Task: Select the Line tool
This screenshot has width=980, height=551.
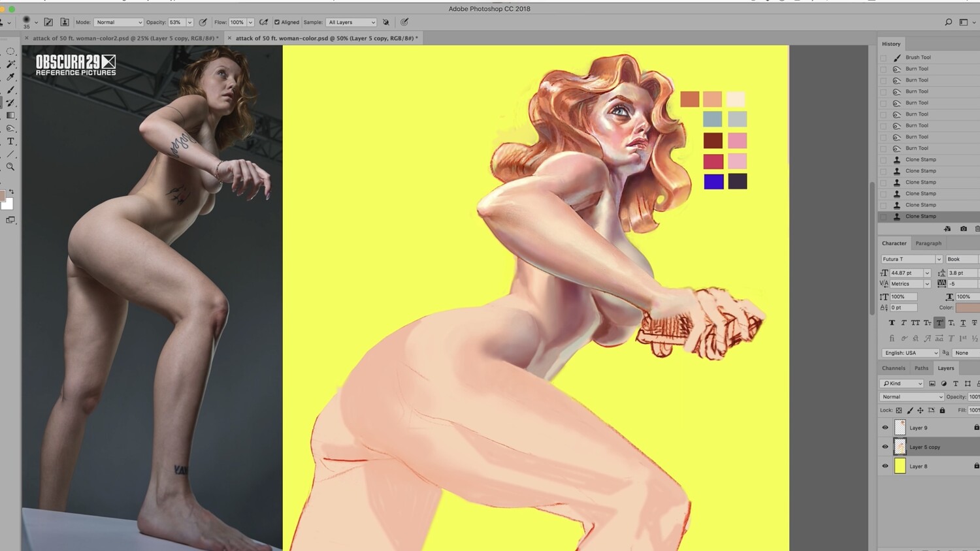Action: [x=10, y=154]
